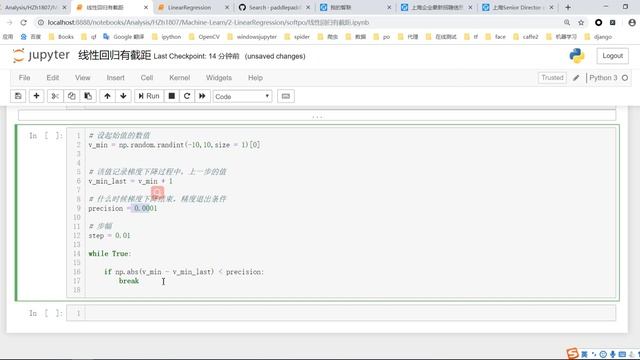The image size is (640, 360).
Task: Rename notebook title 线性回归有截距
Action: (x=114, y=56)
